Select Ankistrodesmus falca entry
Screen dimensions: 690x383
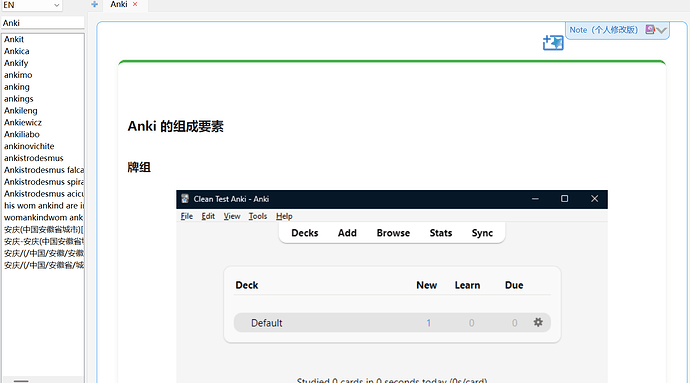click(x=44, y=170)
